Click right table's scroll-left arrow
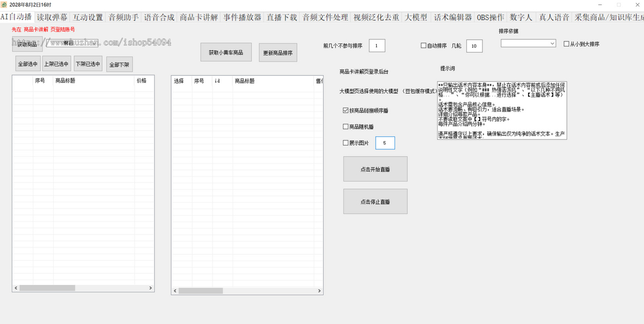The image size is (644, 324). pyautogui.click(x=175, y=291)
